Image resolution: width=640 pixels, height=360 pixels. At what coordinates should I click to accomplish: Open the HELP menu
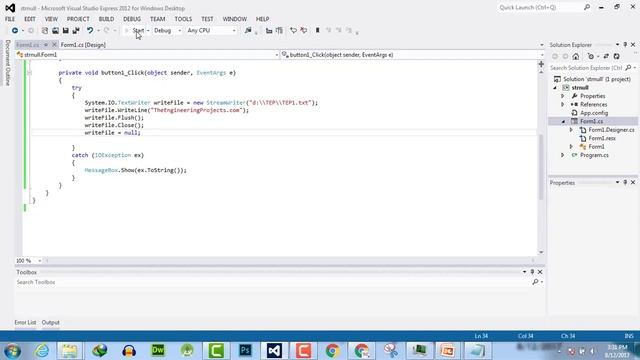coord(262,19)
